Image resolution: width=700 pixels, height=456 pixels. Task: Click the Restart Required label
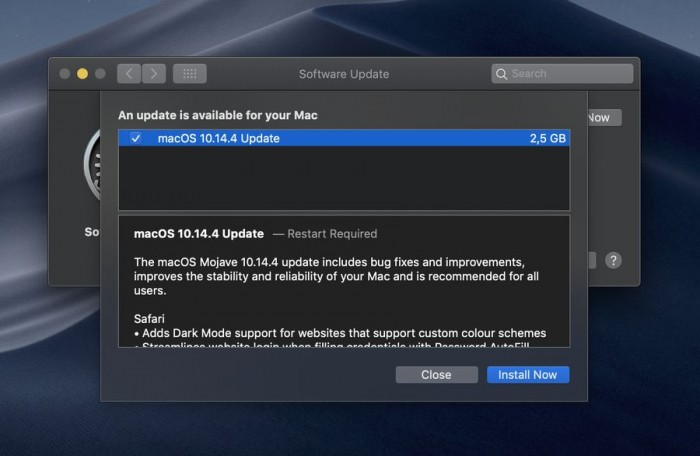pos(332,234)
